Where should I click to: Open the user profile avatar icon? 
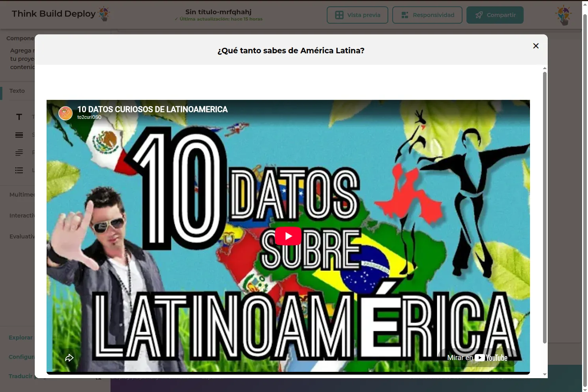pyautogui.click(x=564, y=15)
